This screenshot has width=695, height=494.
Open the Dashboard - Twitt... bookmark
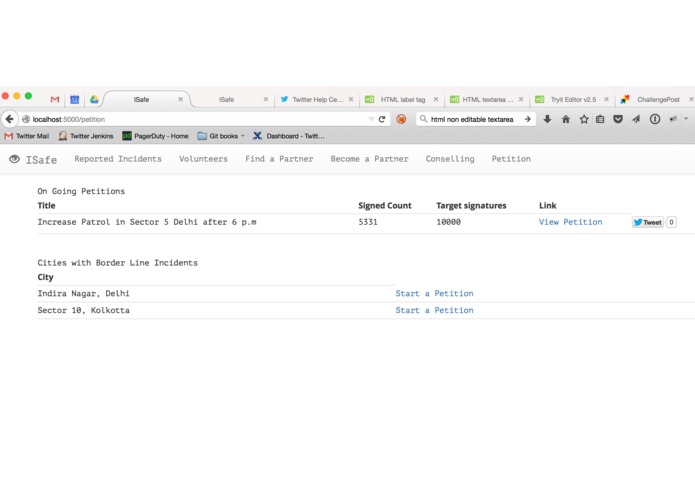(x=289, y=136)
